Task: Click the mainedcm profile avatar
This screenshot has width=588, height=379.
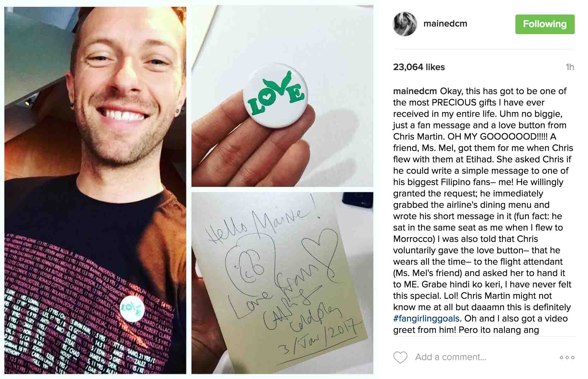Action: [405, 24]
